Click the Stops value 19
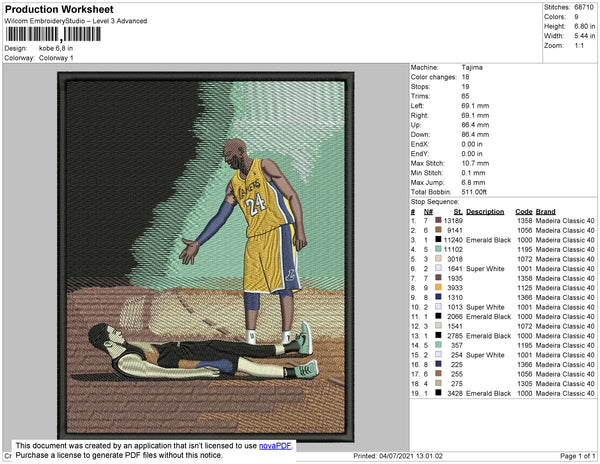Screen dimensions: 600x464 pyautogui.click(x=465, y=86)
